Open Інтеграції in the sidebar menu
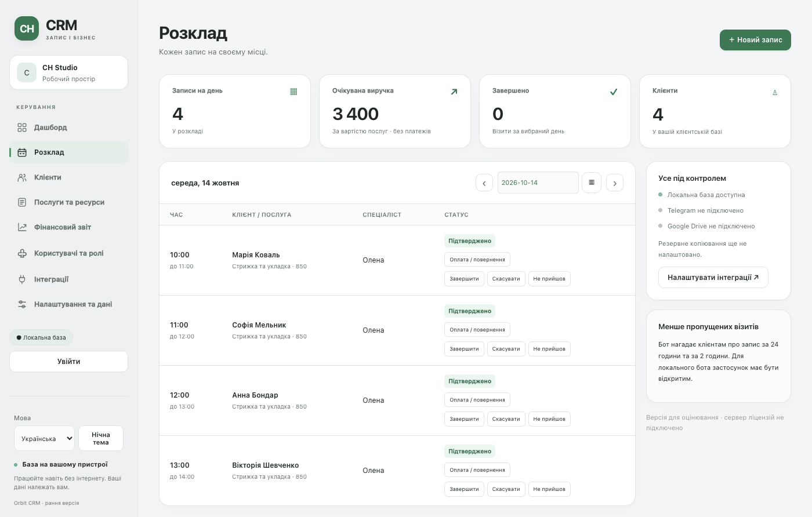The image size is (812, 517). [x=69, y=279]
